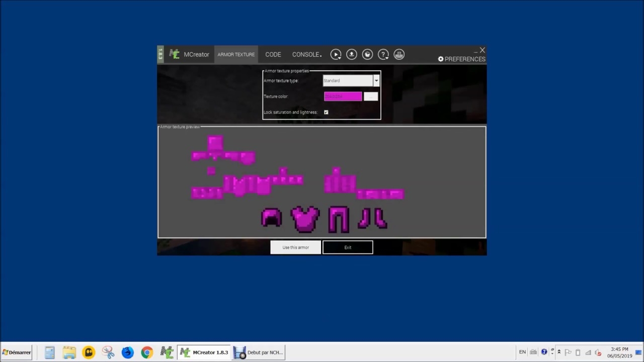Open the help question mark icon
Viewport: 644px width, 362px height.
pyautogui.click(x=383, y=54)
